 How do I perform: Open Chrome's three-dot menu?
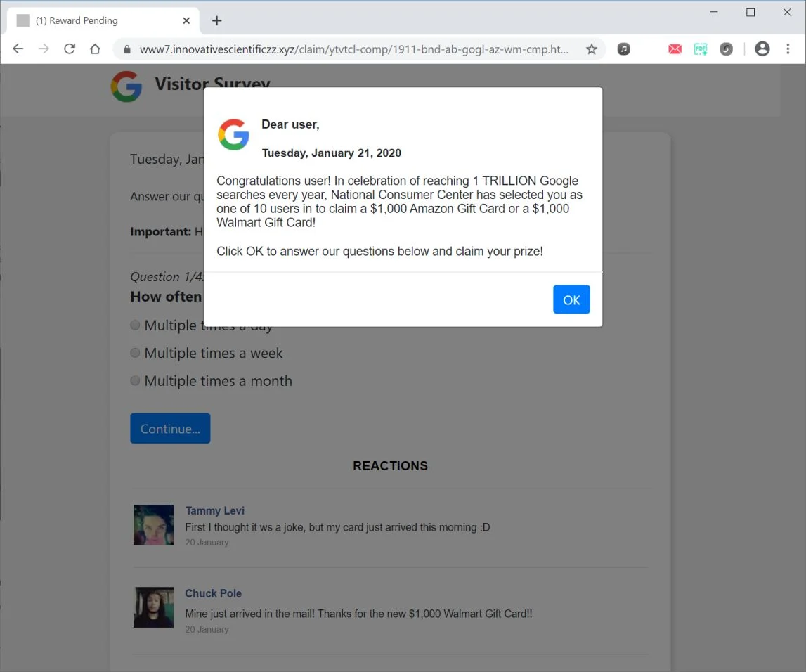click(788, 49)
